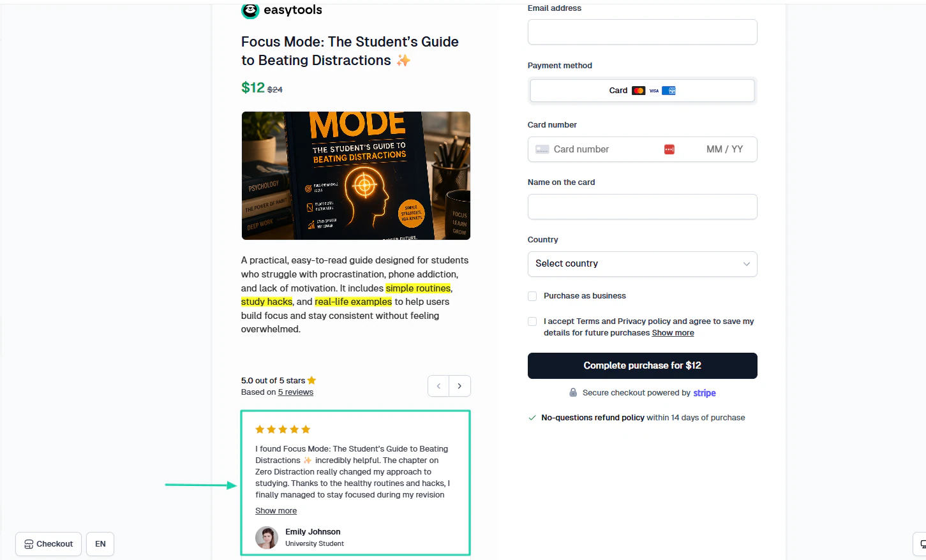Click the Stripe logo
Image resolution: width=926 pixels, height=560 pixels.
pos(705,393)
